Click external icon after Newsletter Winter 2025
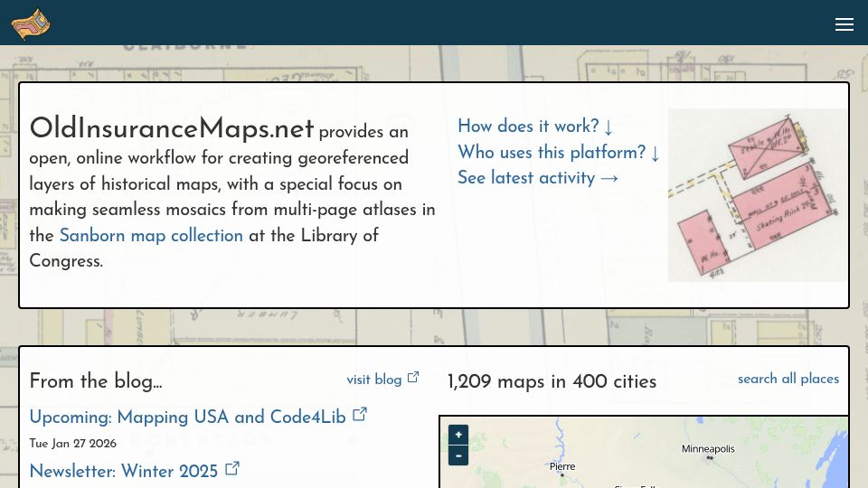Image resolution: width=868 pixels, height=488 pixels. (x=232, y=469)
